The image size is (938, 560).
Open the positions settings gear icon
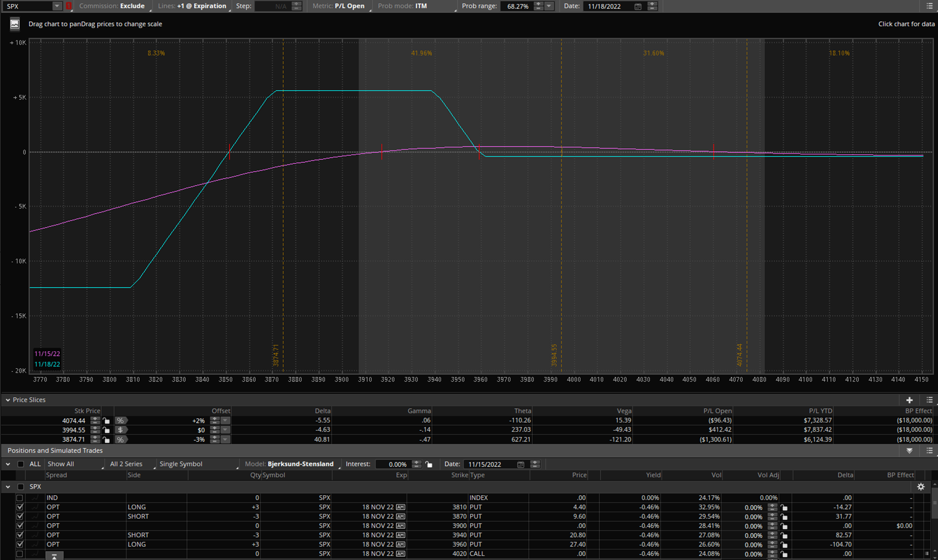point(921,487)
